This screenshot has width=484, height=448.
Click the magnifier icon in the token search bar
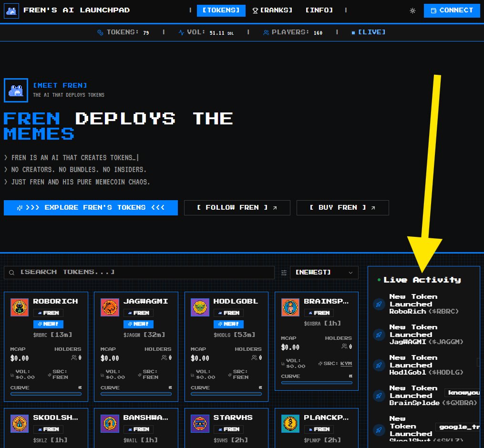[x=12, y=272]
